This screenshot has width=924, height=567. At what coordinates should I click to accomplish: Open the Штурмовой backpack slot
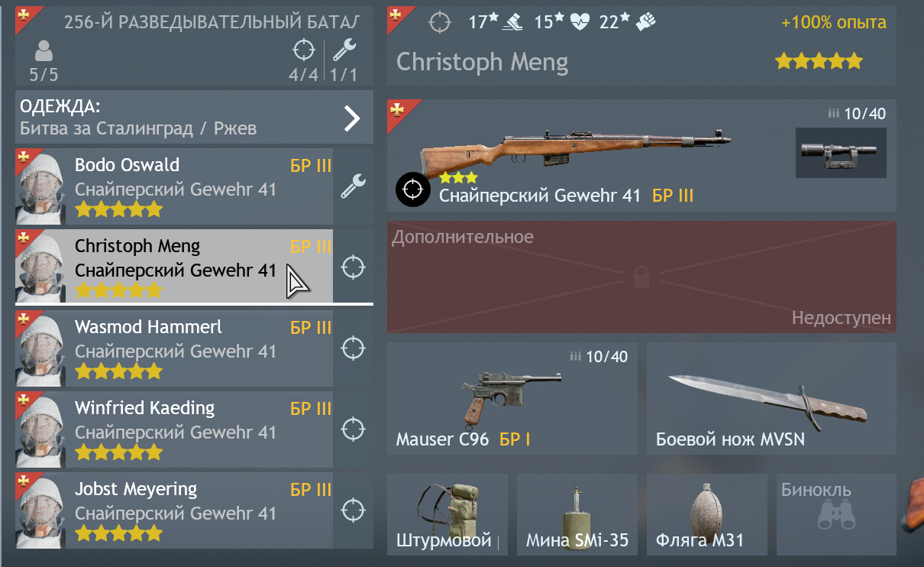point(447,514)
